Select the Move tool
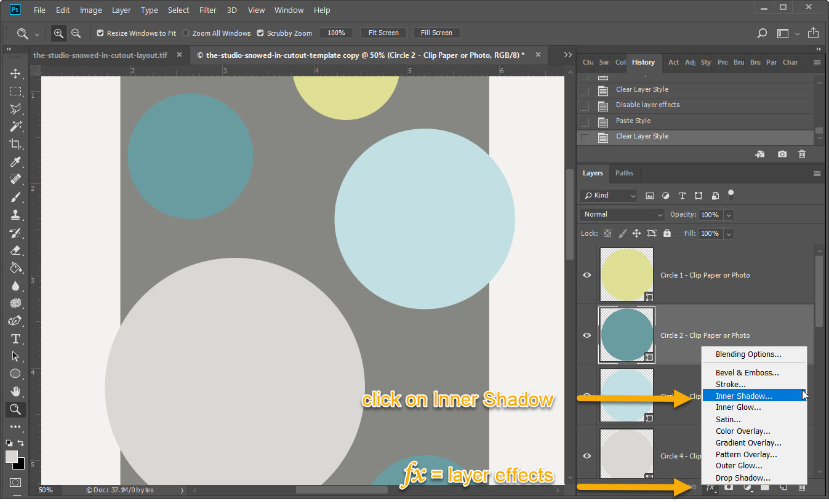829x504 pixels. point(15,73)
